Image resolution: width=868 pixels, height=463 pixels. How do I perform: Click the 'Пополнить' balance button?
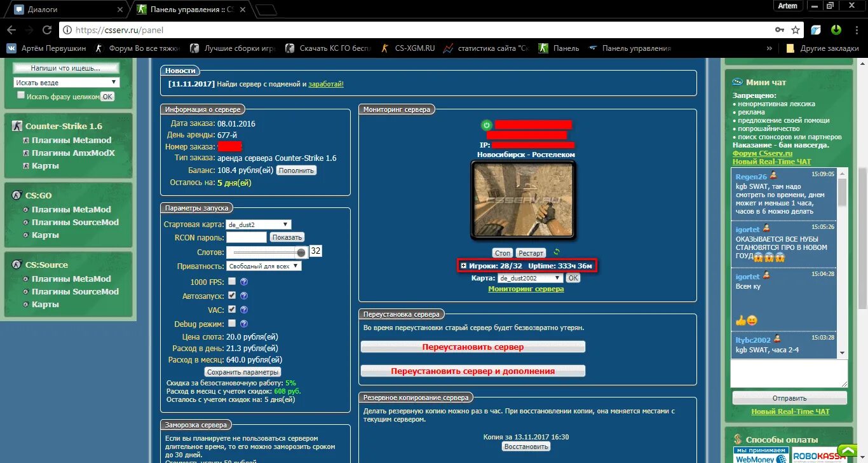(x=296, y=170)
